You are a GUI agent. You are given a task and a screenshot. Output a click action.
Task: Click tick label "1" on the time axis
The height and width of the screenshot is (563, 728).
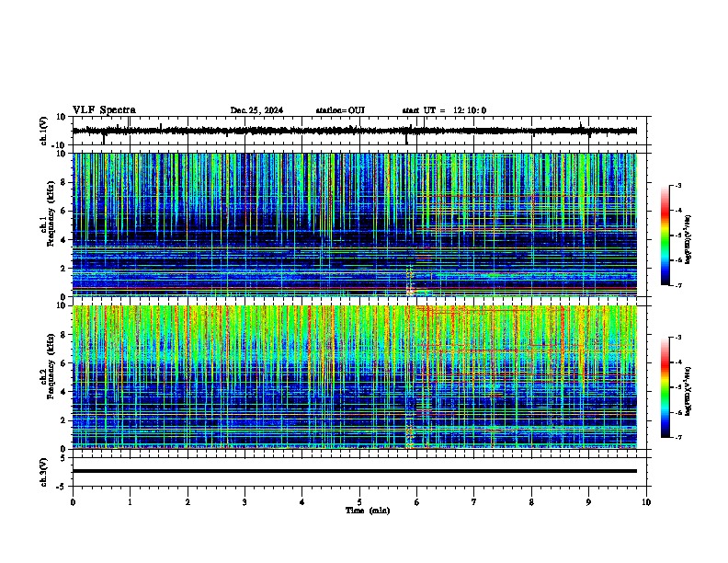coord(130,502)
